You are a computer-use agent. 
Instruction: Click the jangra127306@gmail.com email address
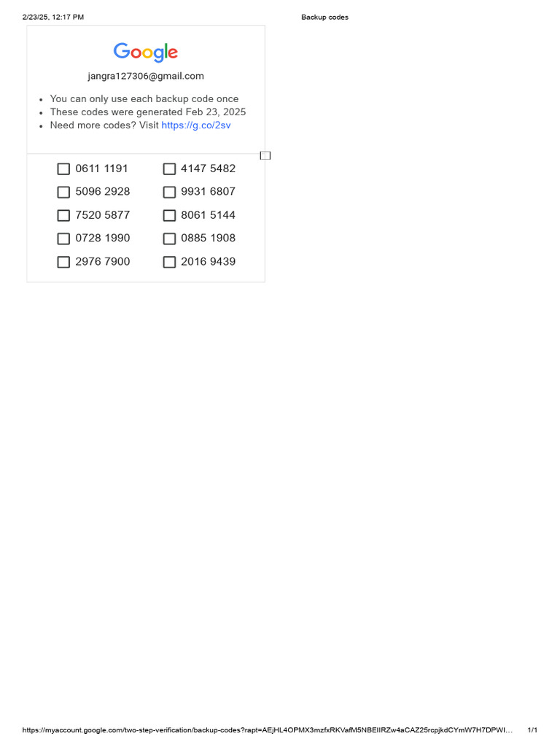pyautogui.click(x=146, y=76)
